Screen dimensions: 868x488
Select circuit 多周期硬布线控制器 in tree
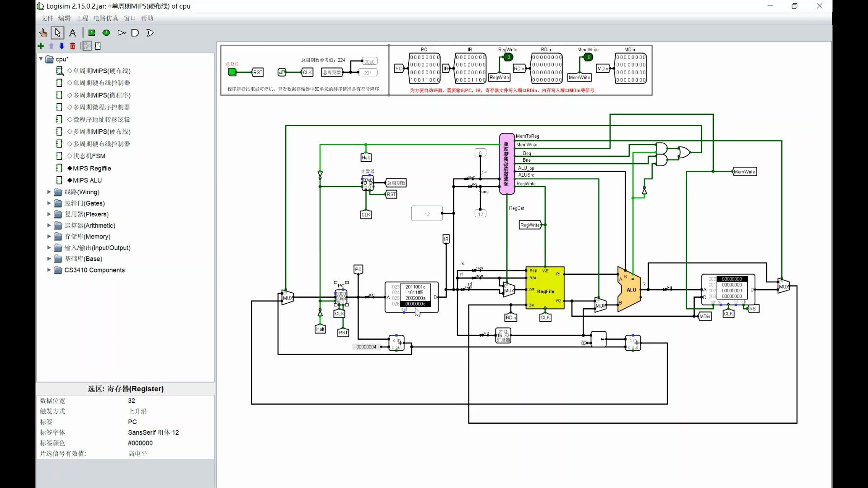(x=99, y=144)
